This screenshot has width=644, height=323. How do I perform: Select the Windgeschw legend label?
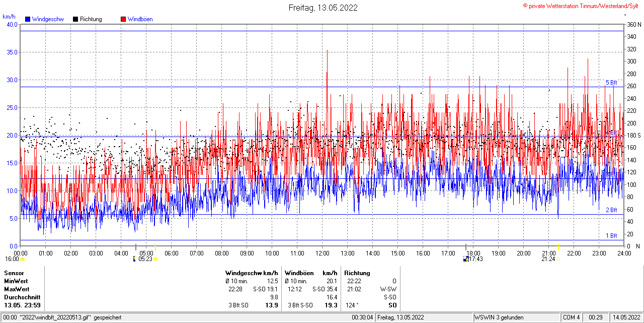click(x=48, y=19)
